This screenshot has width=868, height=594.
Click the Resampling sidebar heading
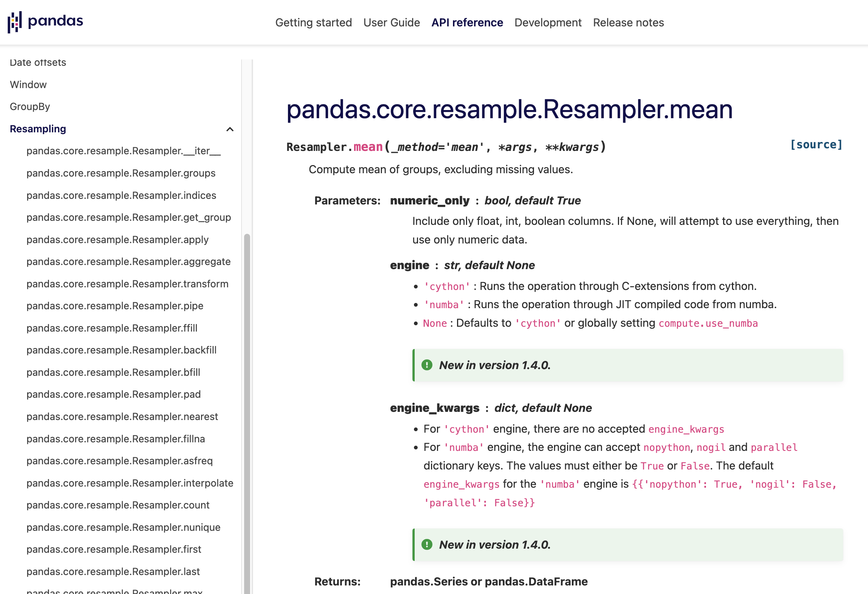click(x=38, y=129)
